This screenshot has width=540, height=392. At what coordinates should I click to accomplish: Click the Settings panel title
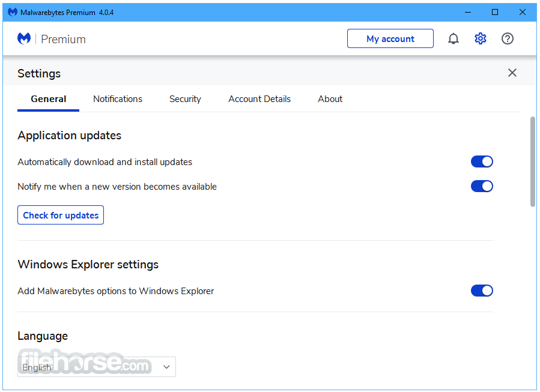pos(39,74)
